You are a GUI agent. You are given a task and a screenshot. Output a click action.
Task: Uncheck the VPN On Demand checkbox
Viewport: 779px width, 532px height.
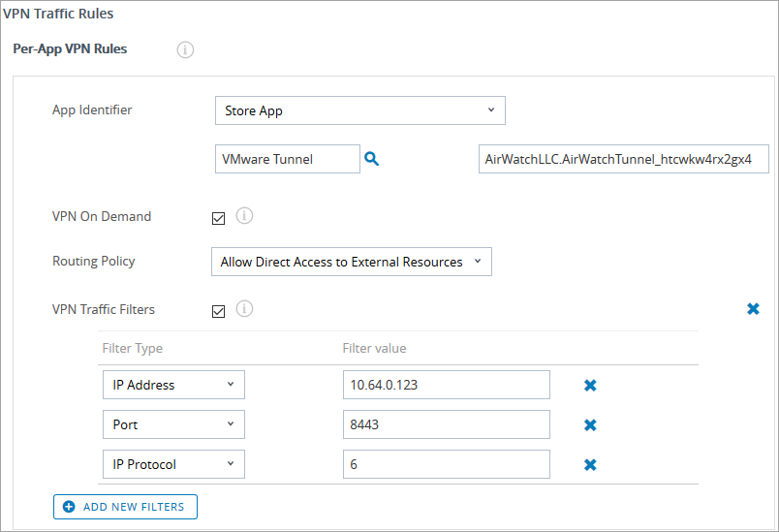[x=219, y=218]
